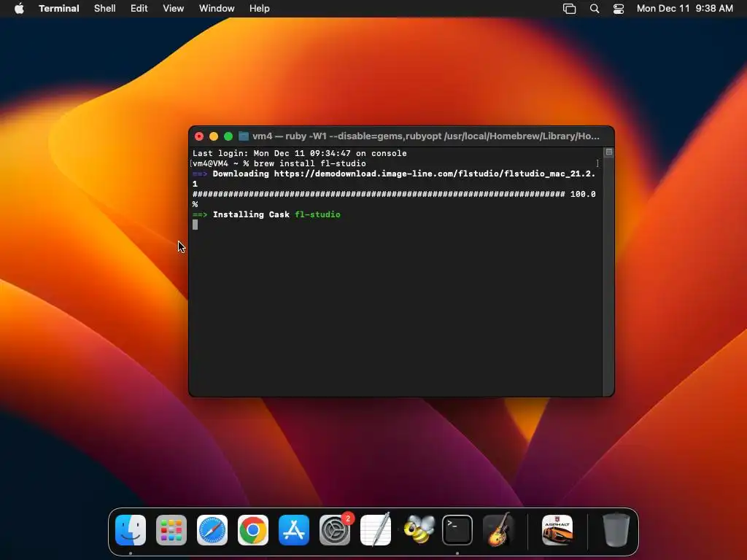Image resolution: width=747 pixels, height=560 pixels.
Task: Click the folder proxy icon in Terminal title
Action: click(x=244, y=136)
